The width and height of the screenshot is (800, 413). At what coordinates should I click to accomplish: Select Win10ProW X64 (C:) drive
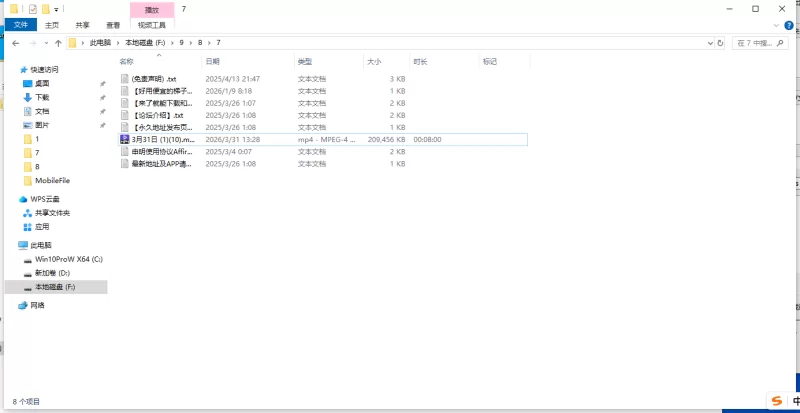[x=69, y=259]
